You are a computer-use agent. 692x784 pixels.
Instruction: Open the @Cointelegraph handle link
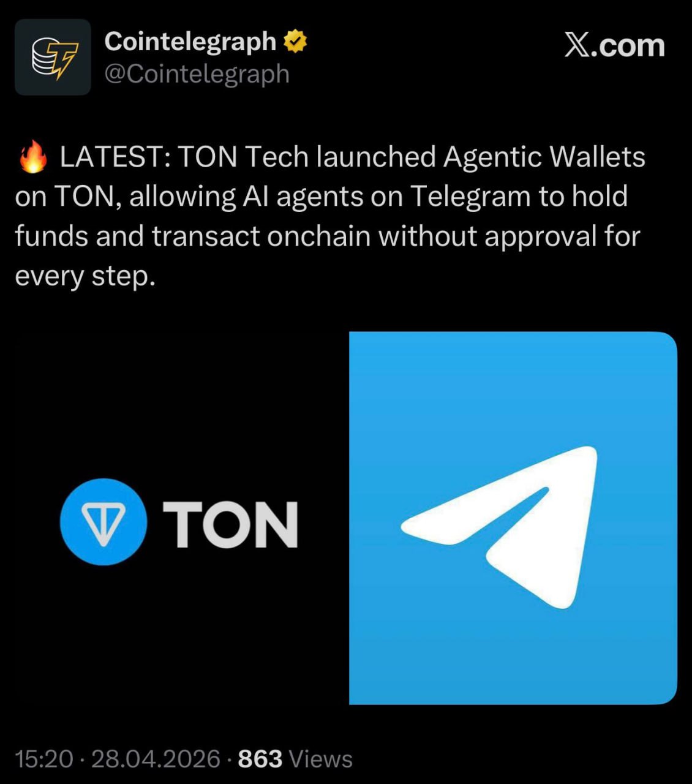(197, 74)
